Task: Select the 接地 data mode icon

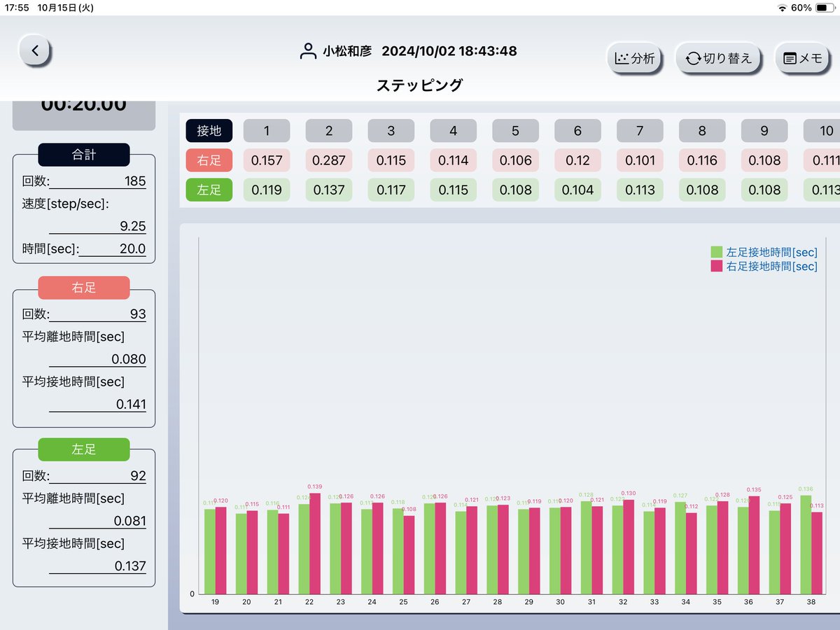Action: [208, 131]
